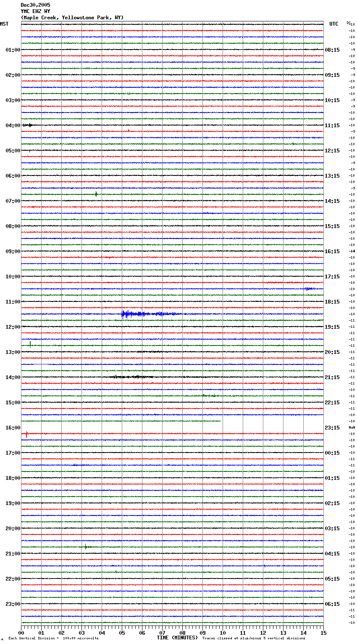Select the station code 'YMC EHZ WY'

[35, 11]
